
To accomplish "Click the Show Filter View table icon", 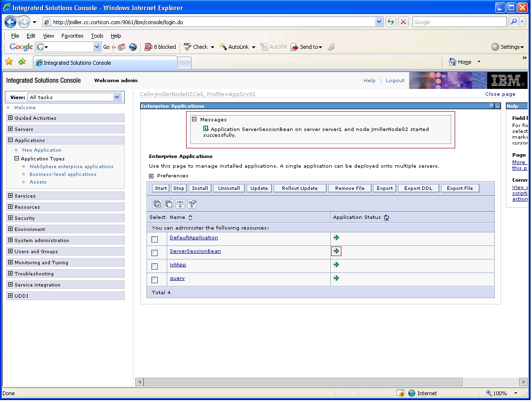I will coord(180,204).
